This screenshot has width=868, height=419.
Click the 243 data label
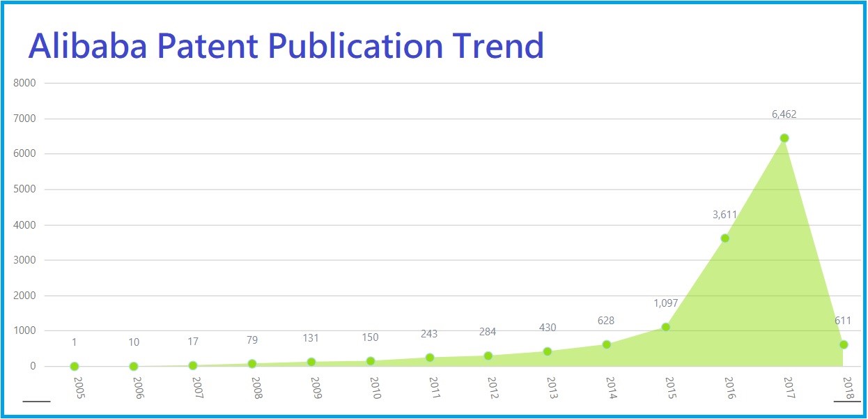[x=429, y=334]
